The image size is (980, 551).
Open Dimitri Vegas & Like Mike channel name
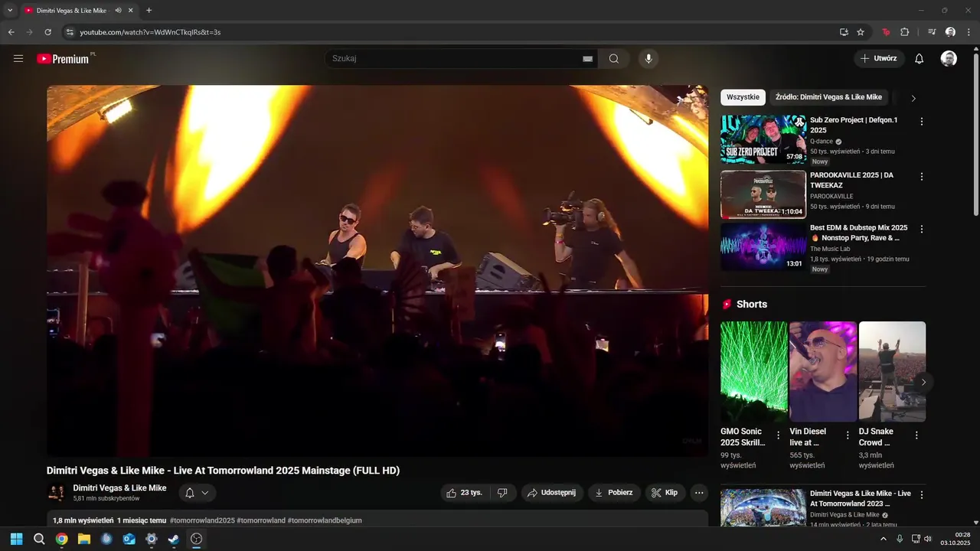click(119, 488)
